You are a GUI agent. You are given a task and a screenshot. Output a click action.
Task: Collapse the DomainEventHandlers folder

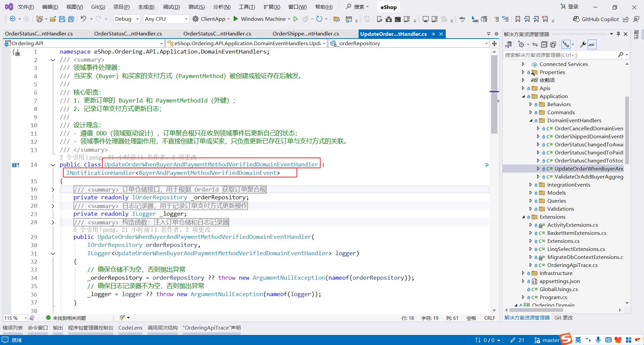click(x=531, y=121)
